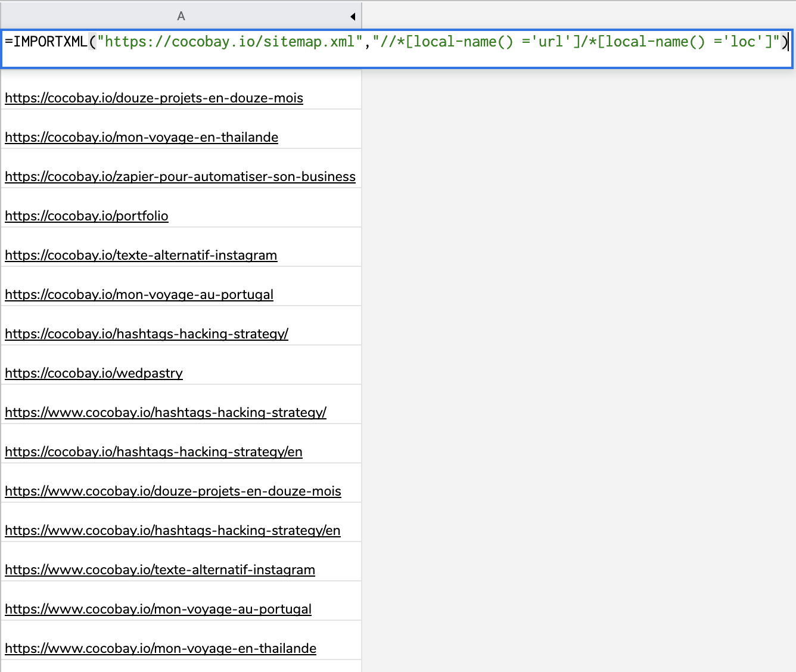The width and height of the screenshot is (796, 672).
Task: Open the douze-projets-en-douze-mois cocobay.io link
Action: 154,98
